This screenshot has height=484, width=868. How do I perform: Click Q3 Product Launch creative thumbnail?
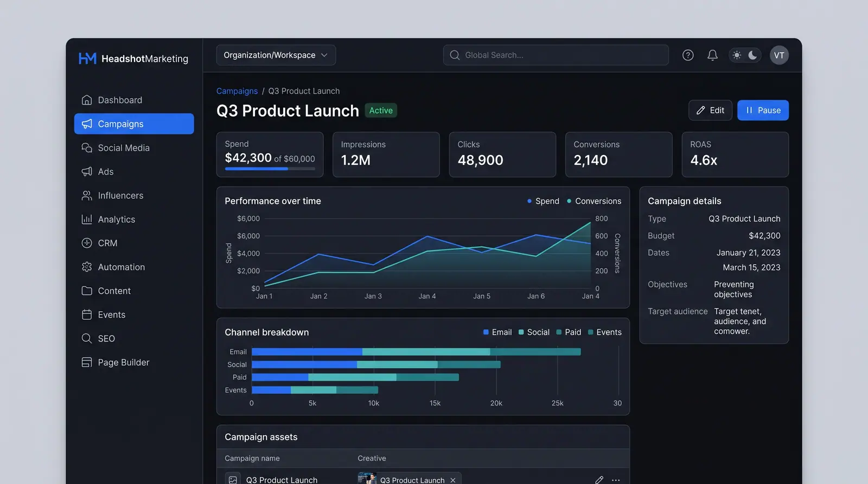367,479
